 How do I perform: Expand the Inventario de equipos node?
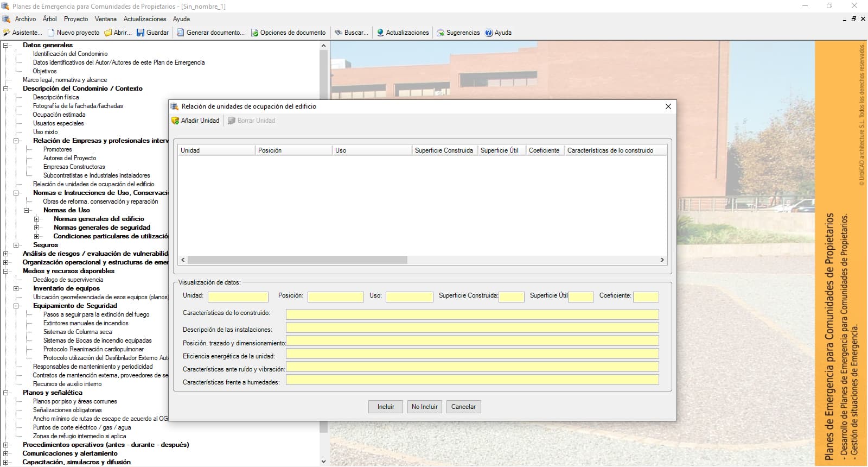point(16,288)
